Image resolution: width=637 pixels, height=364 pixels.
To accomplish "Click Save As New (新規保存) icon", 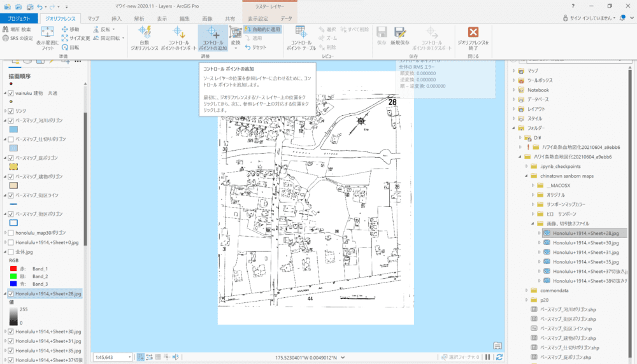I will [400, 32].
